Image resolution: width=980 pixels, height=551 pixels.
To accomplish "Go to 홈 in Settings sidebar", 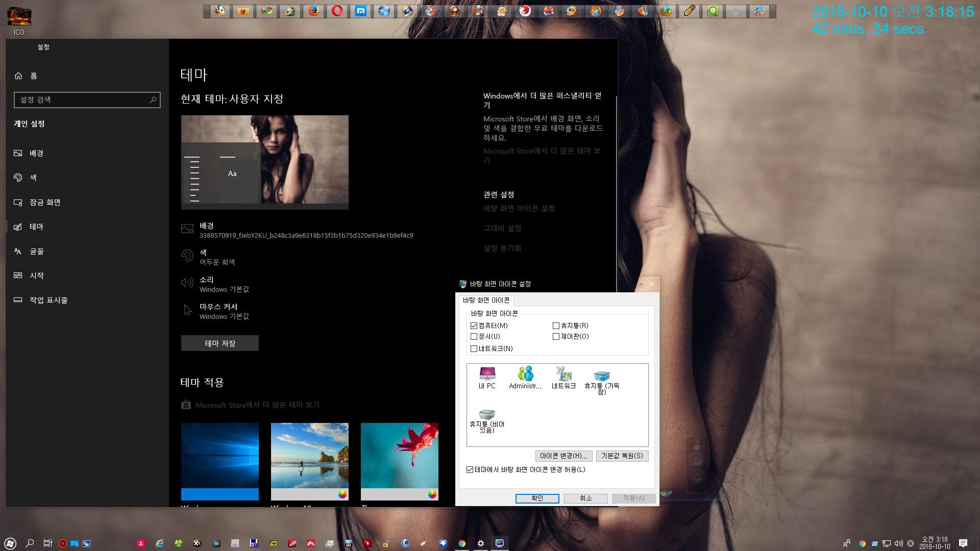I will coord(87,76).
